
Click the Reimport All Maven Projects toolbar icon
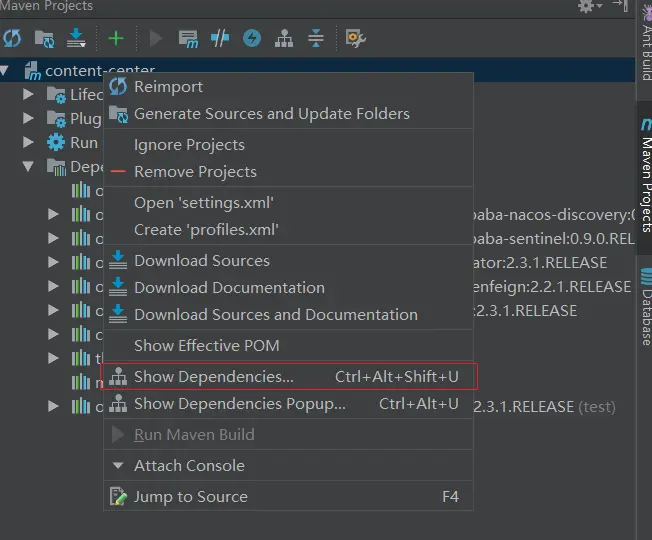click(12, 39)
